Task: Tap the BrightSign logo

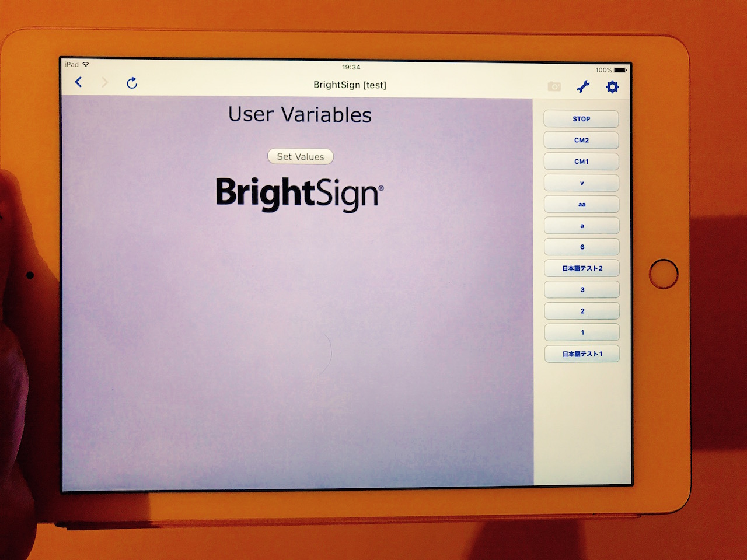Action: coord(299,193)
